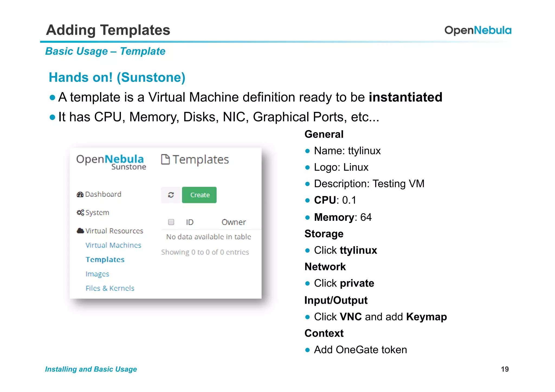
Task: Click 'Add OneGate token' bullet text
Action: pyautogui.click(x=360, y=350)
